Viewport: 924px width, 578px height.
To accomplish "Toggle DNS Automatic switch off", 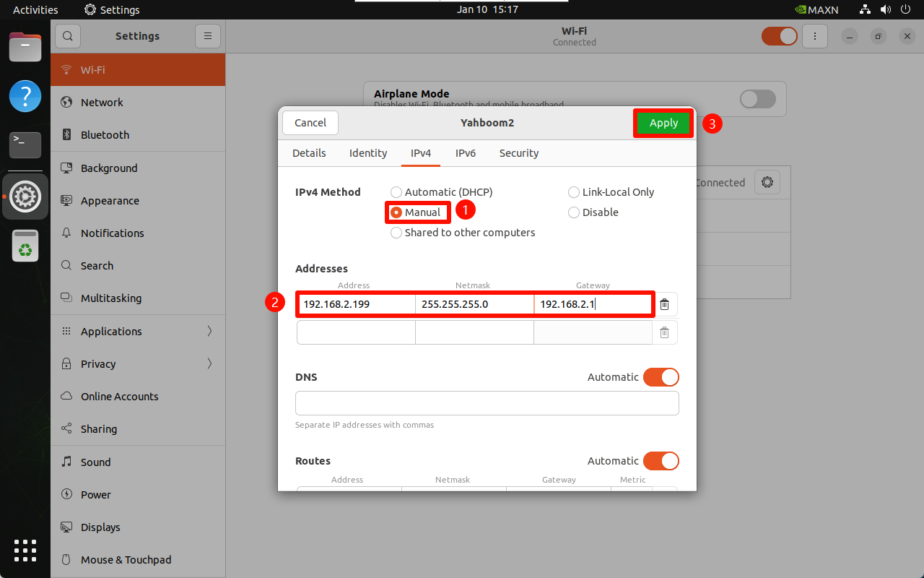I will 661,377.
